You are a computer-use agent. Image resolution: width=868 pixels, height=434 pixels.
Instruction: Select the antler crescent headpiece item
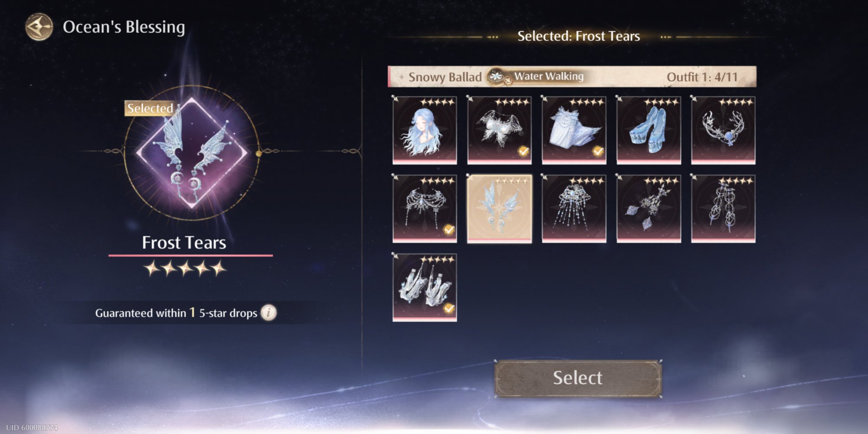tap(723, 130)
